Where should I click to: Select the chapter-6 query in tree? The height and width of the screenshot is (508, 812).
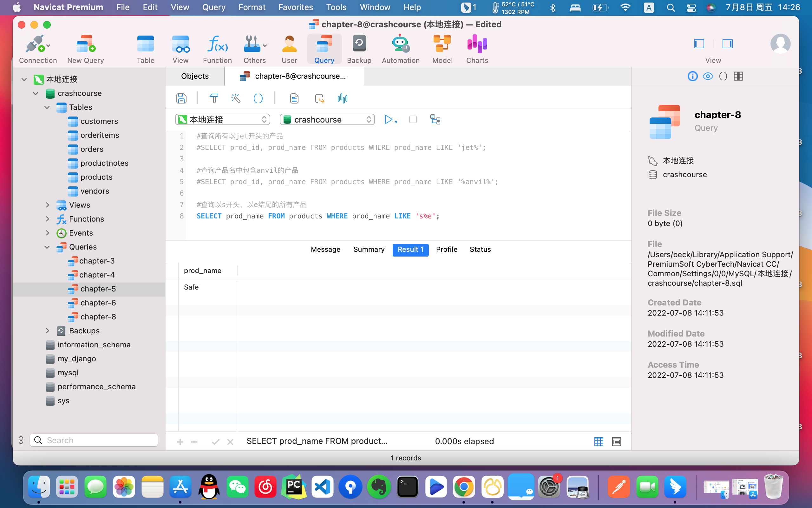[x=98, y=303]
